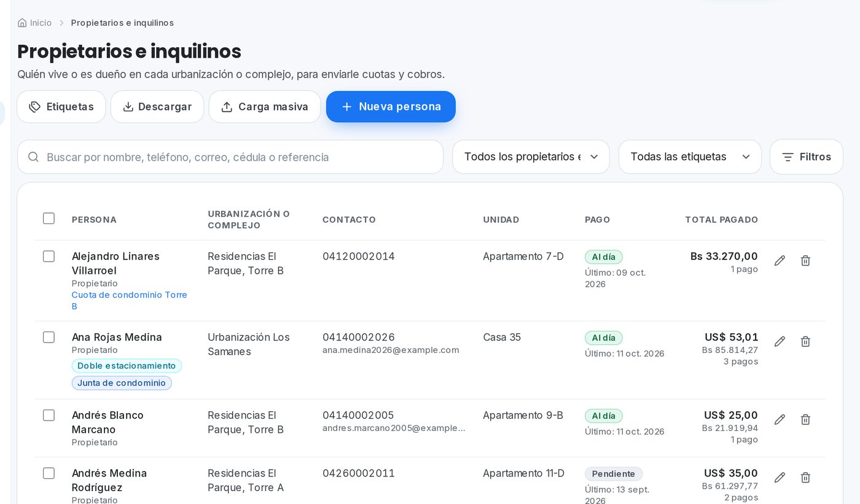Delete Andrés Medina Rodríguez with trash icon

click(805, 478)
